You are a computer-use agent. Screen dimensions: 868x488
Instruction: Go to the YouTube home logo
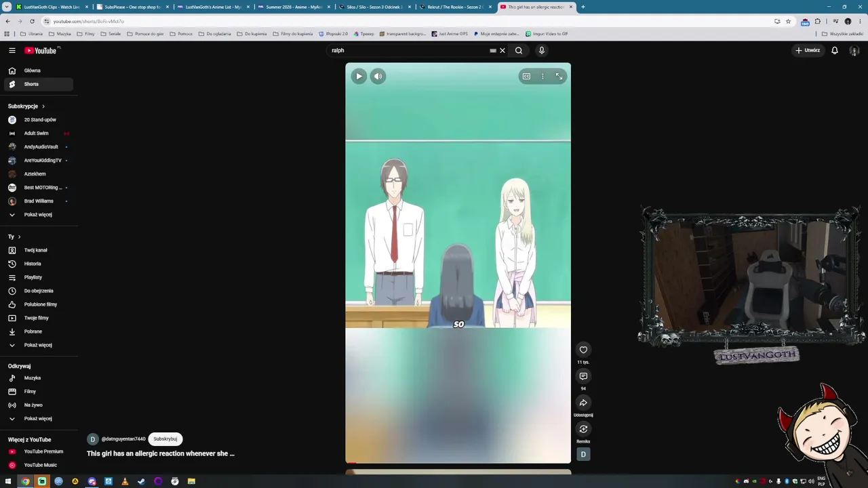click(x=42, y=50)
